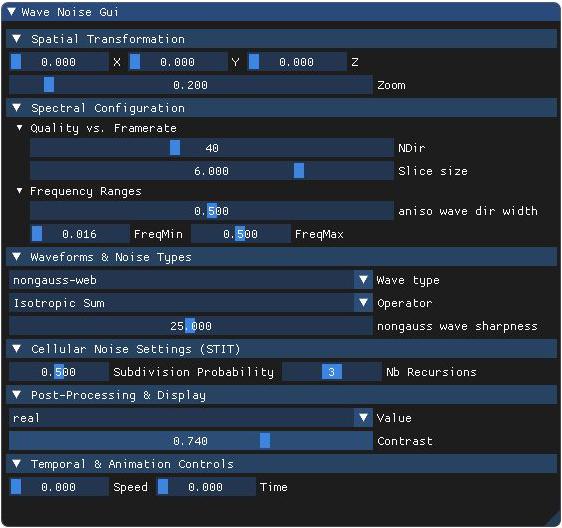Image resolution: width=562 pixels, height=528 pixels.
Task: Click the Z translation slider
Action: (297, 62)
